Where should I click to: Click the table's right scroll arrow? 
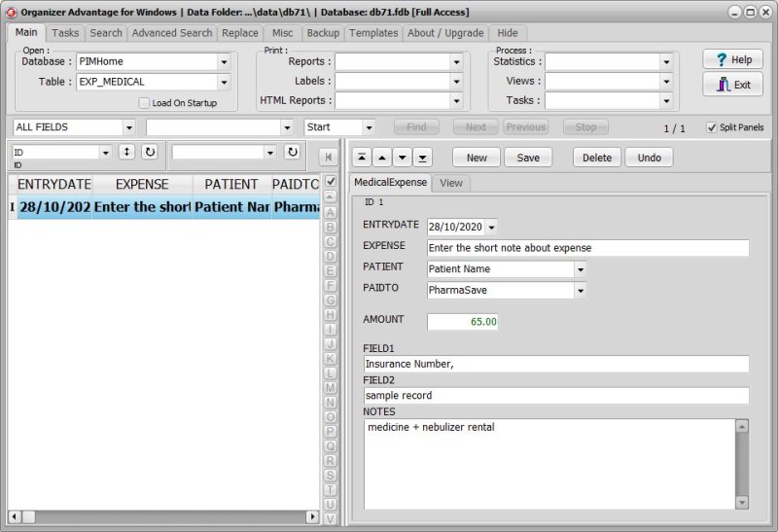click(x=312, y=516)
